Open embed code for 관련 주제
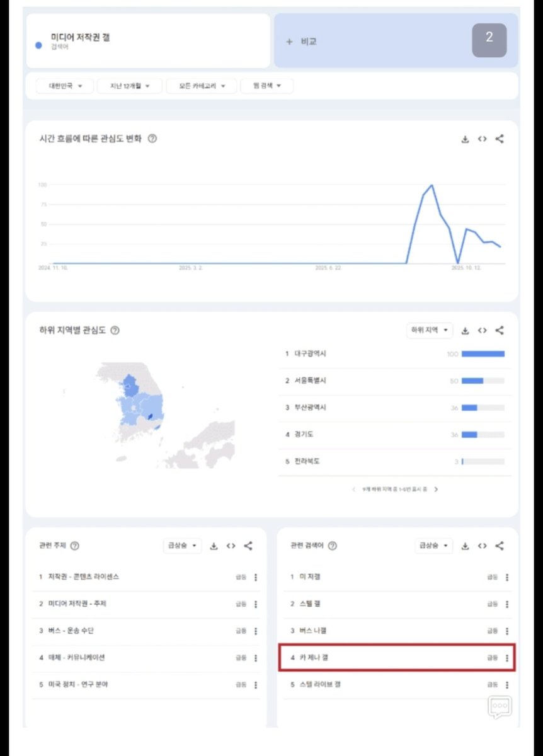Viewport: 543px width, 756px height. [x=231, y=546]
